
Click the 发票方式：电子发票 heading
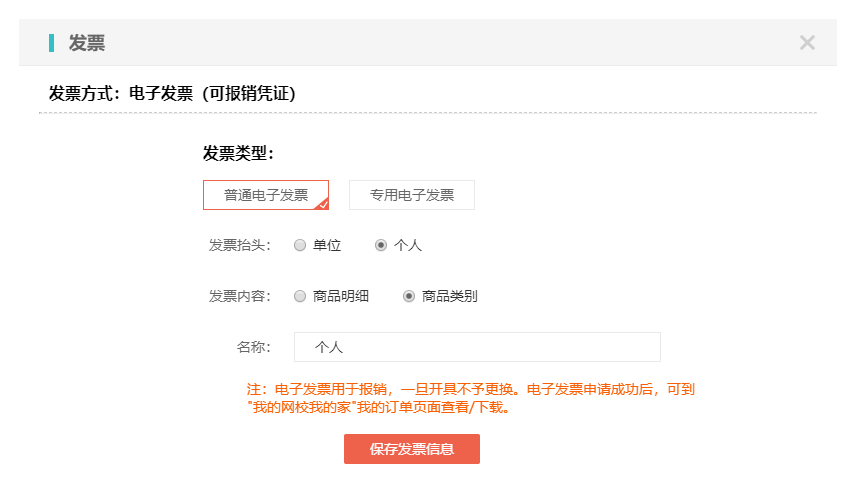120,94
